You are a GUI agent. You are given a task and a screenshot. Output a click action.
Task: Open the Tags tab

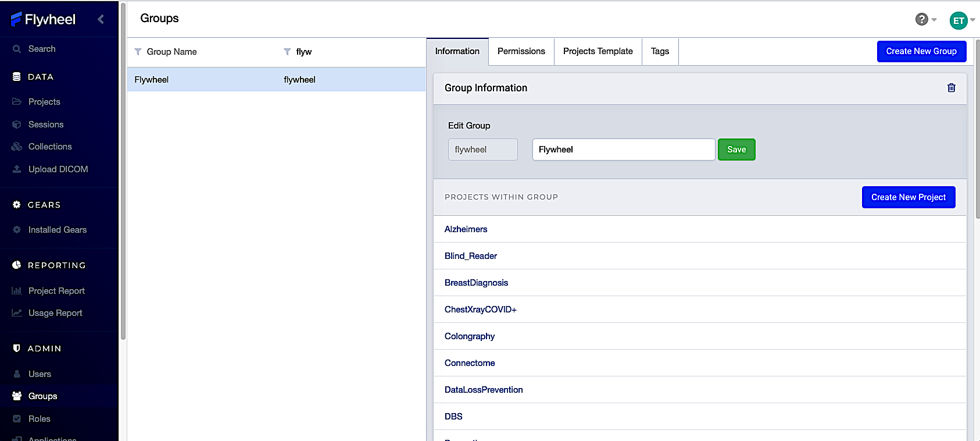coord(660,51)
